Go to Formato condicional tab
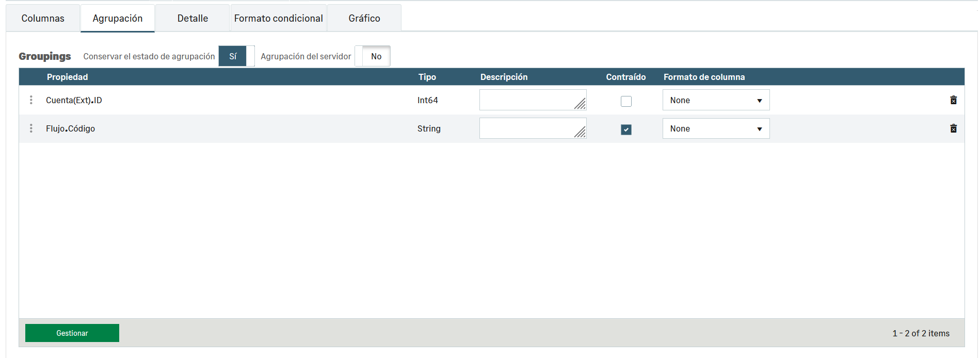Screen dimensions: 980x358 point(278,19)
